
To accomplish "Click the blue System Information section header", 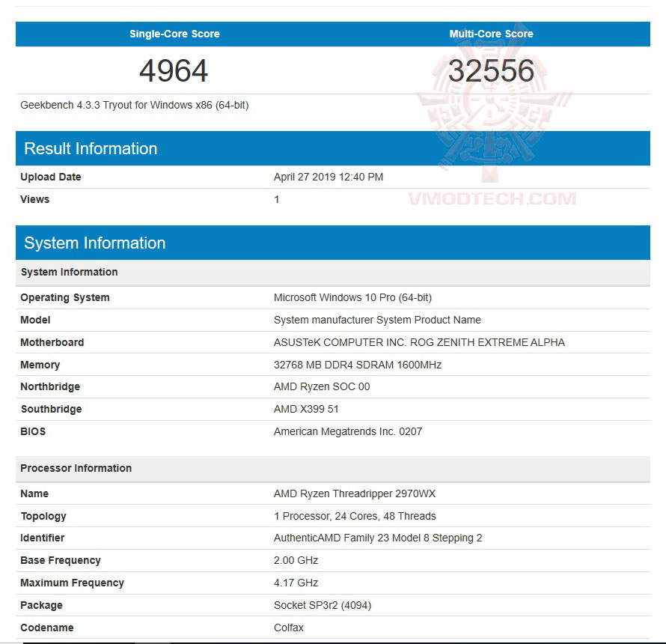I will click(x=332, y=243).
